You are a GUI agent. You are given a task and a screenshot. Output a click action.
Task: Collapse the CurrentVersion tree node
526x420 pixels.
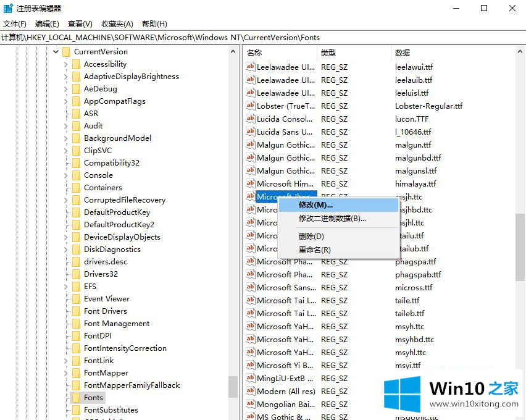pyautogui.click(x=56, y=52)
